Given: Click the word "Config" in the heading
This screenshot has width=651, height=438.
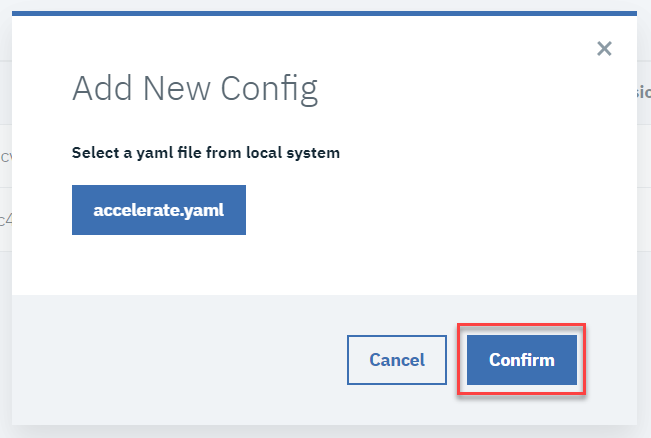Looking at the screenshot, I should [x=270, y=90].
